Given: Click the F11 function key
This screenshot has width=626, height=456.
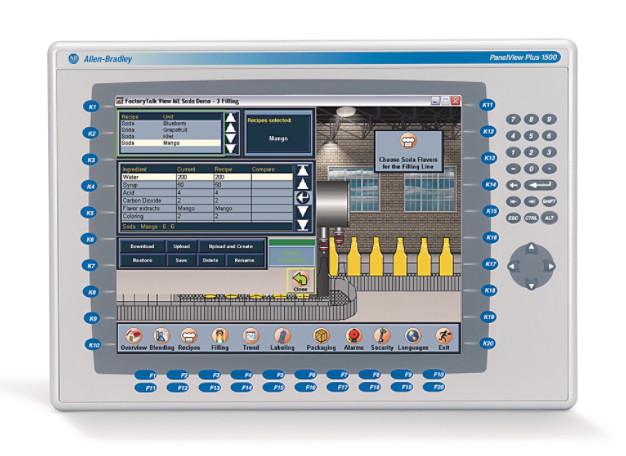Looking at the screenshot, I should pyautogui.click(x=146, y=388).
